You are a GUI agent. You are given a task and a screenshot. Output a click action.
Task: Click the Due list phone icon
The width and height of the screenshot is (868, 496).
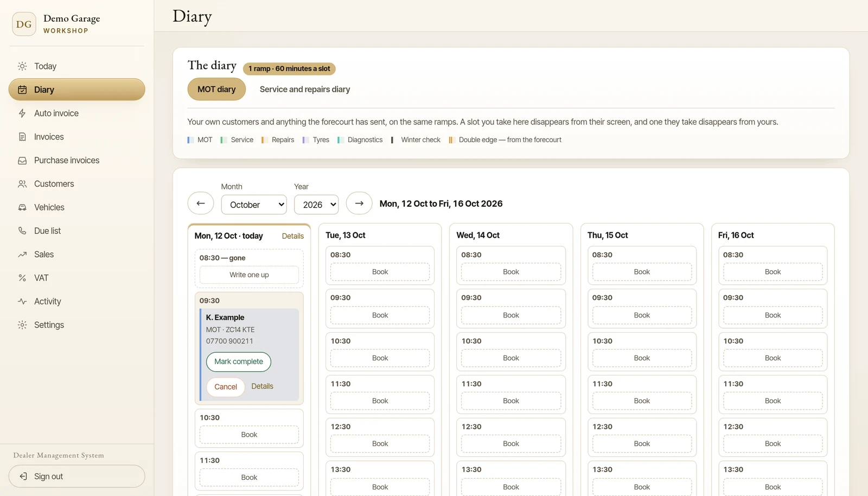tap(22, 231)
